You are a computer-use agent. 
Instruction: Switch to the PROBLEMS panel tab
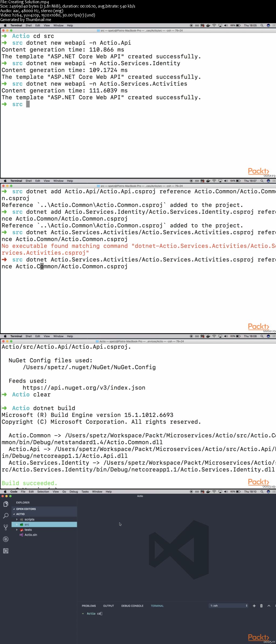pyautogui.click(x=89, y=606)
